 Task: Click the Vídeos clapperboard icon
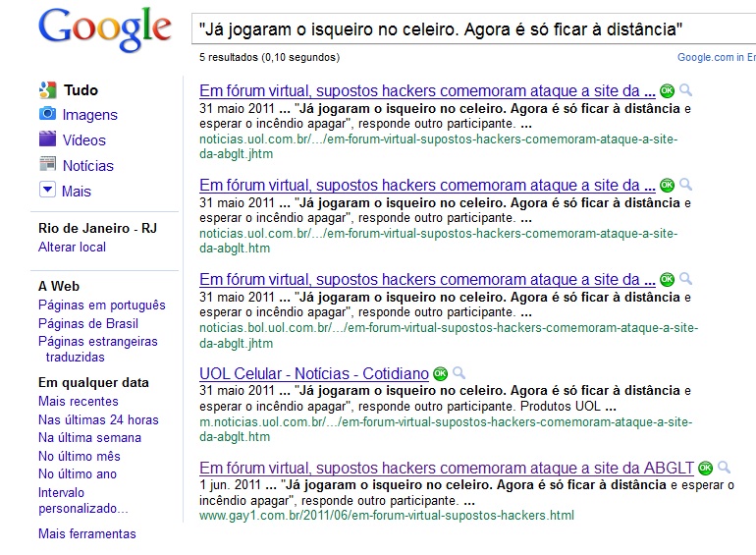tap(47, 139)
